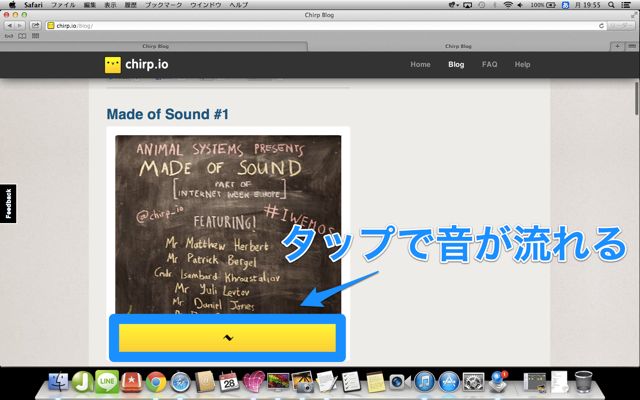Go forward with Safari's forward arrow
640x400 pixels.
19,26
